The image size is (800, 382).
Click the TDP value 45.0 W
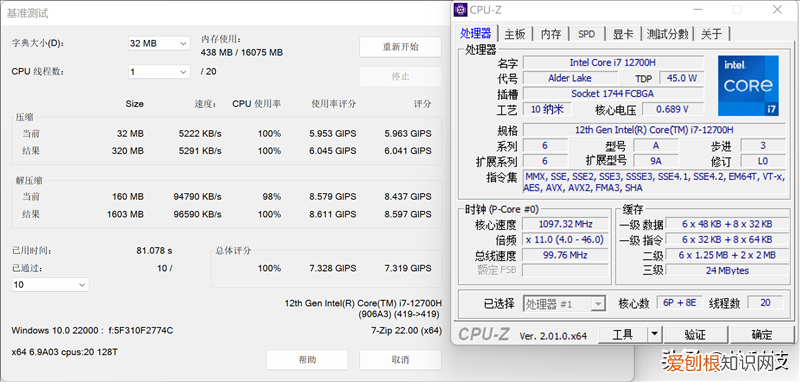point(682,78)
